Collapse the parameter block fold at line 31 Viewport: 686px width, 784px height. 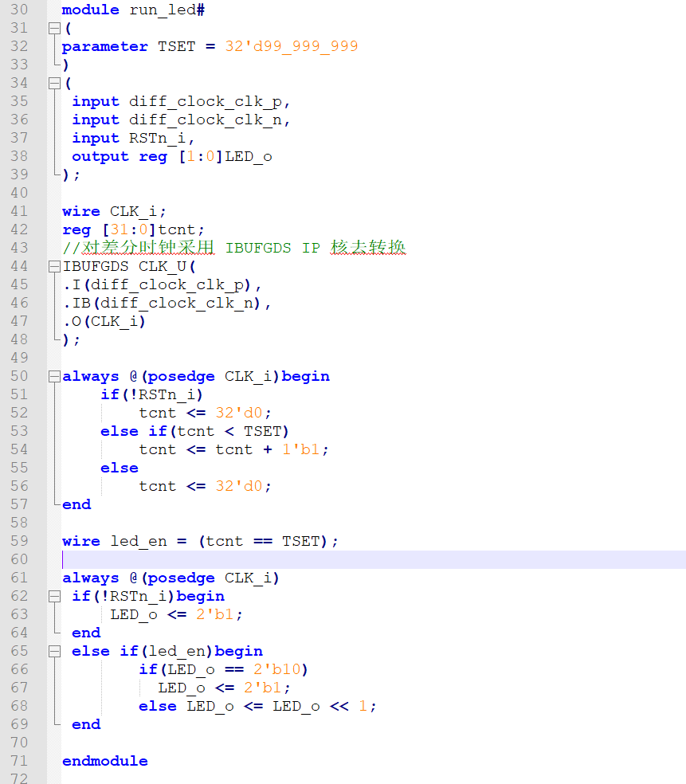click(x=53, y=29)
